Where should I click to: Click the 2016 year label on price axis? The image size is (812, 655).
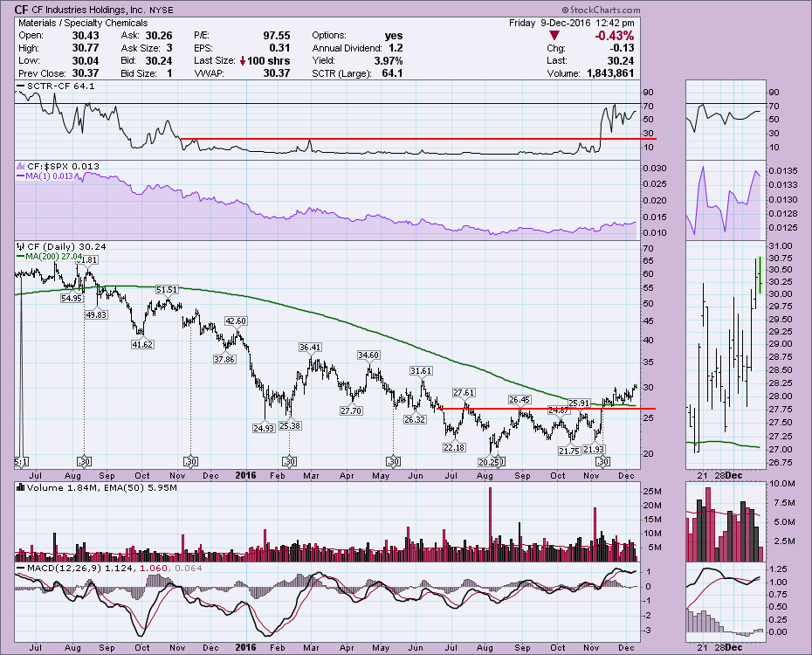[245, 475]
